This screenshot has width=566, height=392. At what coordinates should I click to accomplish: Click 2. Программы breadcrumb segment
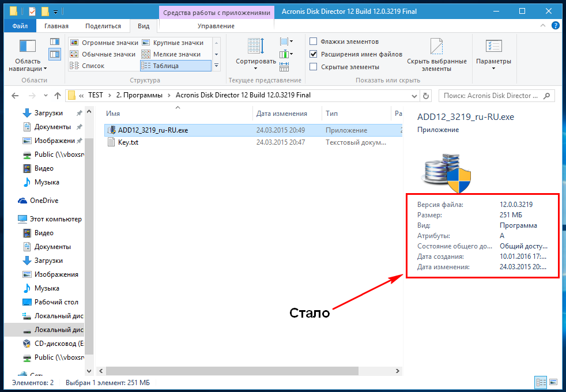point(139,95)
